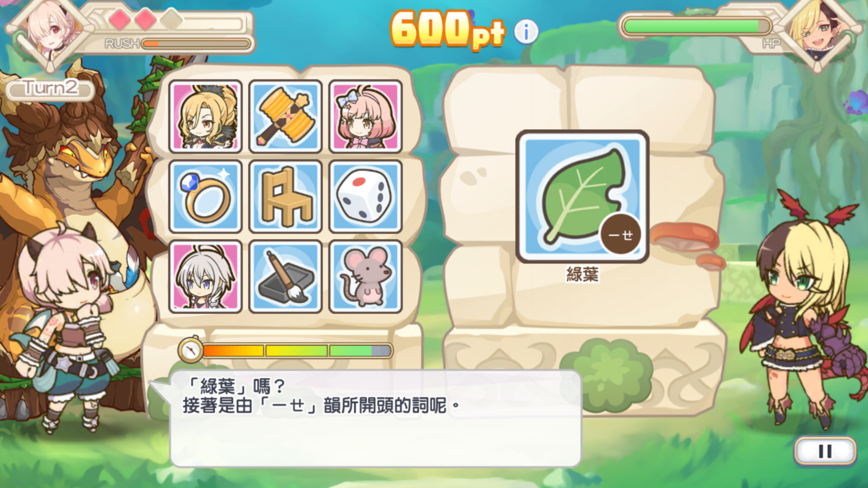
Task: Click the Turn2 indicator label
Action: [x=50, y=88]
